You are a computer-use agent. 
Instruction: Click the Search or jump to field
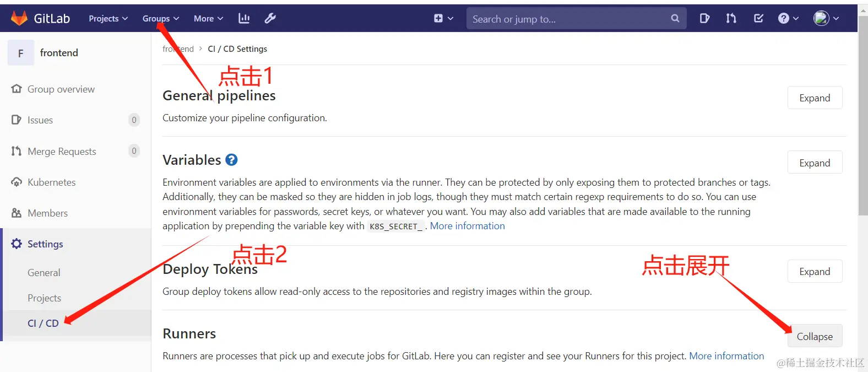click(576, 18)
